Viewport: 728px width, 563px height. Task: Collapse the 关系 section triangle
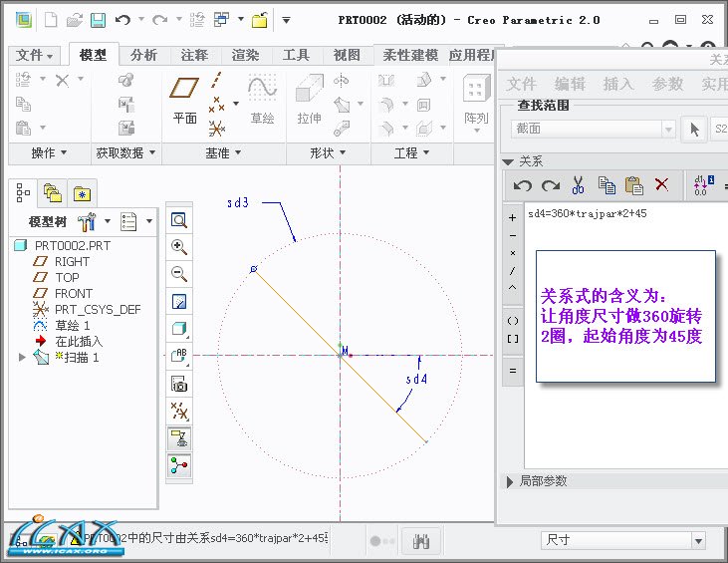(508, 161)
